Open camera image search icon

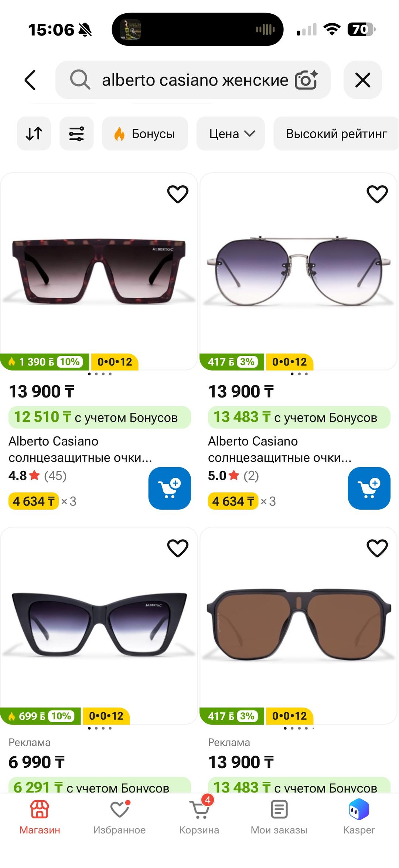(x=306, y=80)
